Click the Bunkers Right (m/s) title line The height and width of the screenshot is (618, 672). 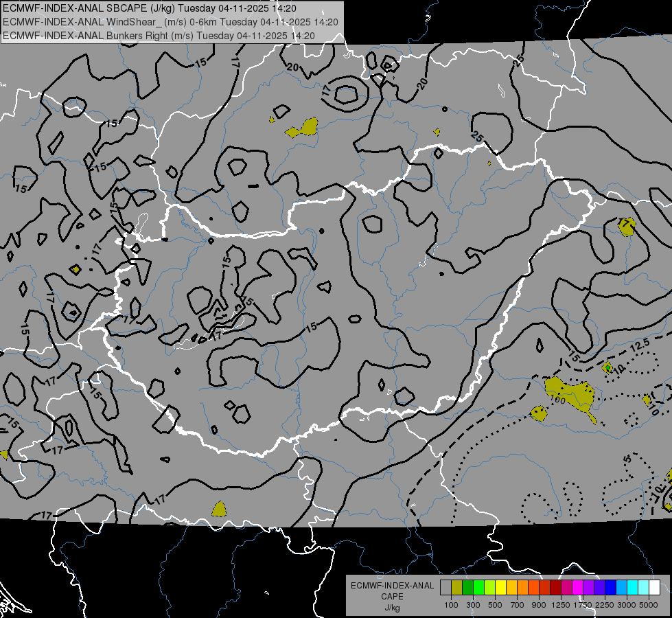[159, 36]
